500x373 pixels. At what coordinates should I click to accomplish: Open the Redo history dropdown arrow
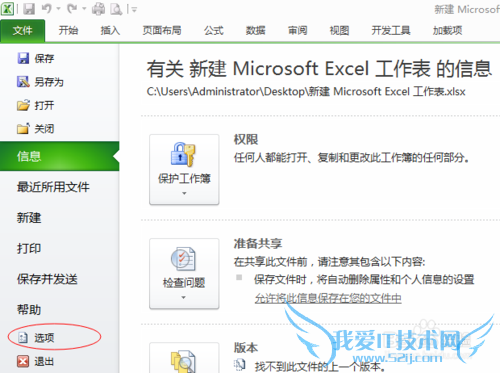pos(84,9)
